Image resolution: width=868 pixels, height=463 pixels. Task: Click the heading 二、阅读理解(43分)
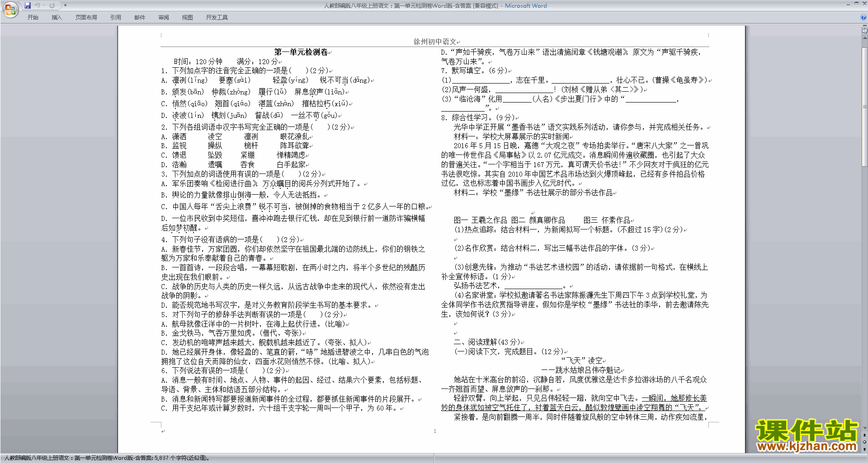click(487, 342)
